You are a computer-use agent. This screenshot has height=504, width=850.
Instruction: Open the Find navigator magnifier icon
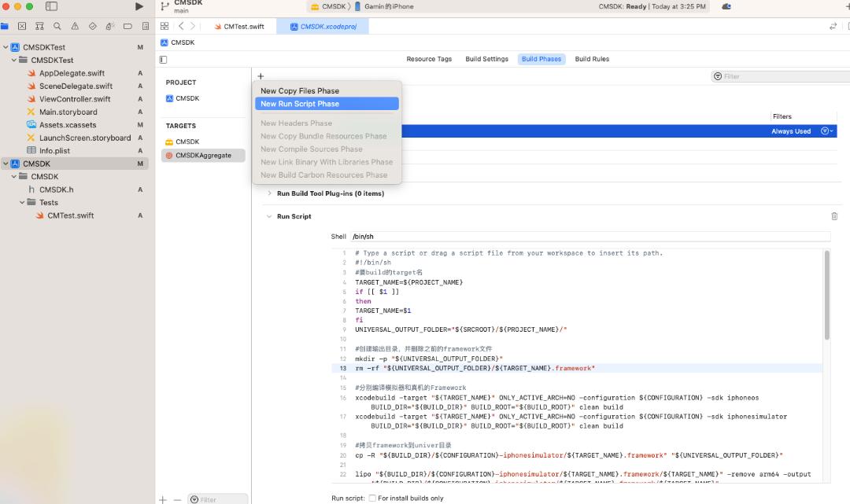(57, 26)
